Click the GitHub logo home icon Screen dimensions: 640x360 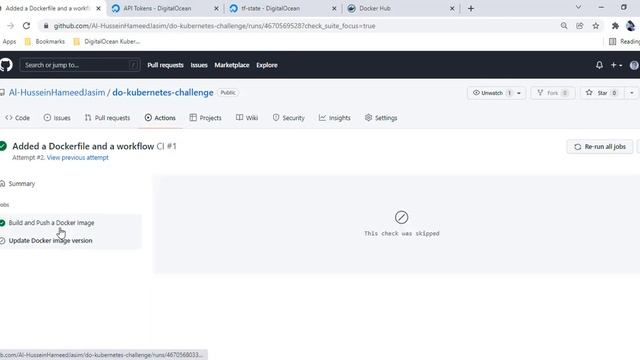pos(6,65)
